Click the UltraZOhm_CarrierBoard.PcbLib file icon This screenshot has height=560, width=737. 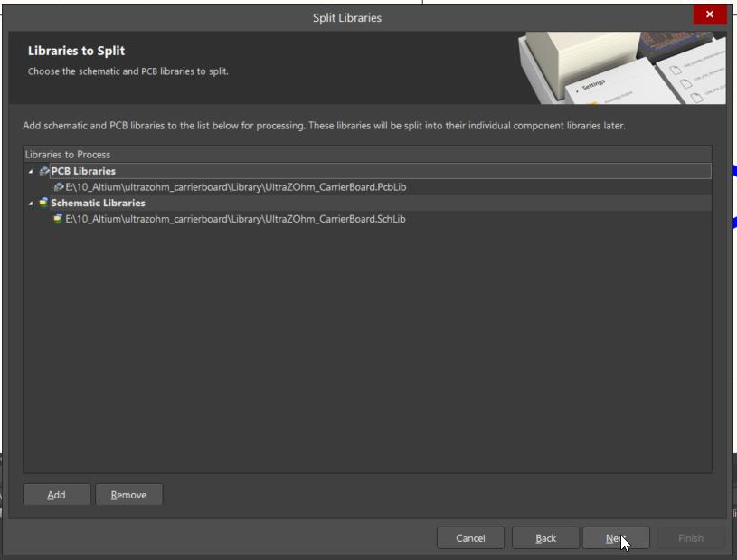(x=58, y=187)
